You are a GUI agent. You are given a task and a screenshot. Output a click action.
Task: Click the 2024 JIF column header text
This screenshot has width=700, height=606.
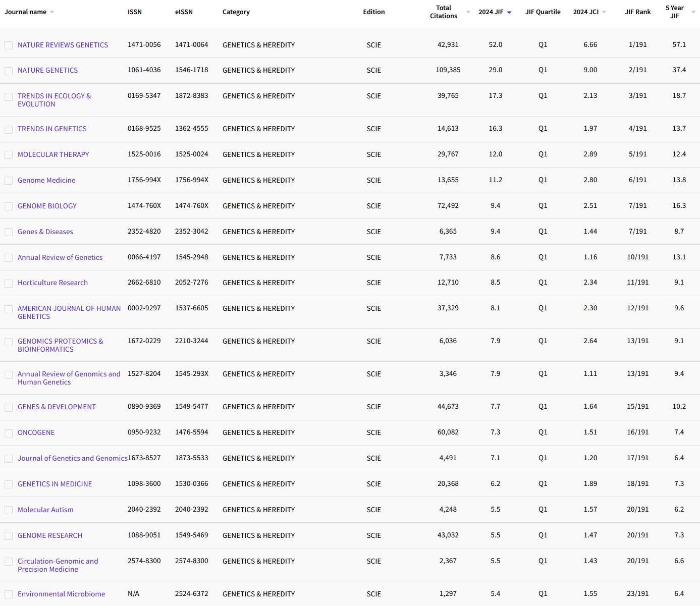pos(491,12)
